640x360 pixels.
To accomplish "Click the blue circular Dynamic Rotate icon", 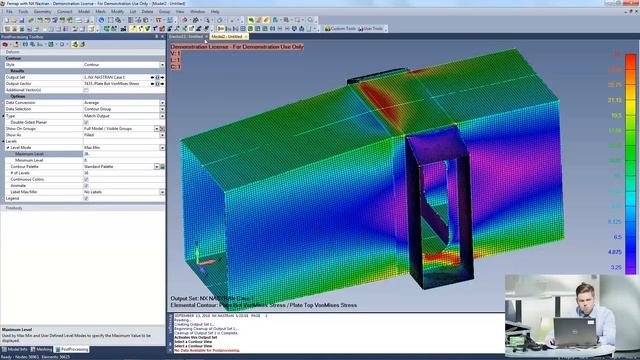I will point(101,20).
